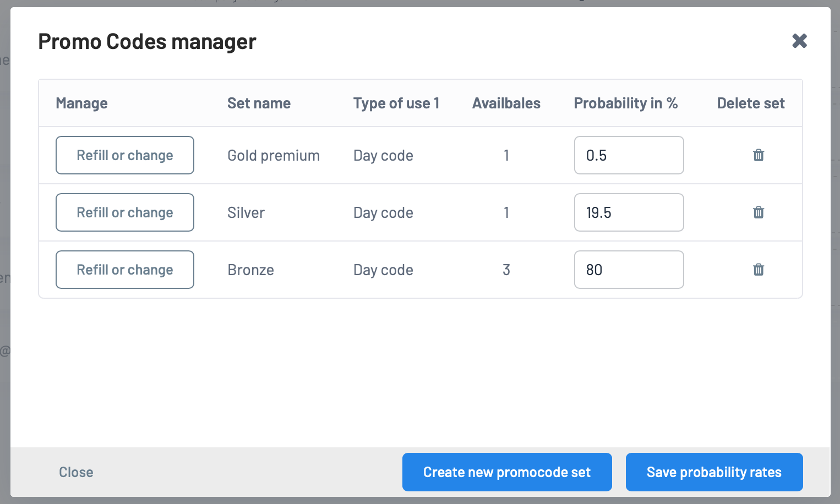Click the Delete set column header

tap(751, 103)
